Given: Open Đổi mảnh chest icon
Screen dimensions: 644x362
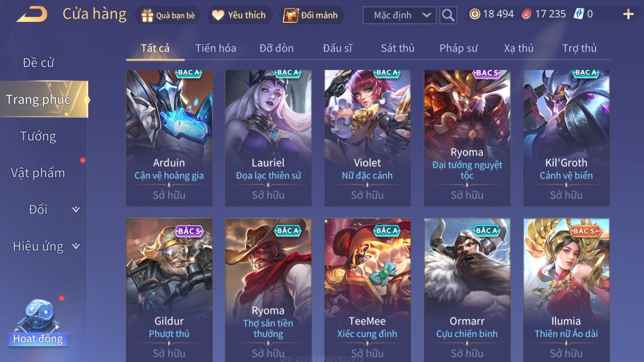Looking at the screenshot, I should pos(290,15).
